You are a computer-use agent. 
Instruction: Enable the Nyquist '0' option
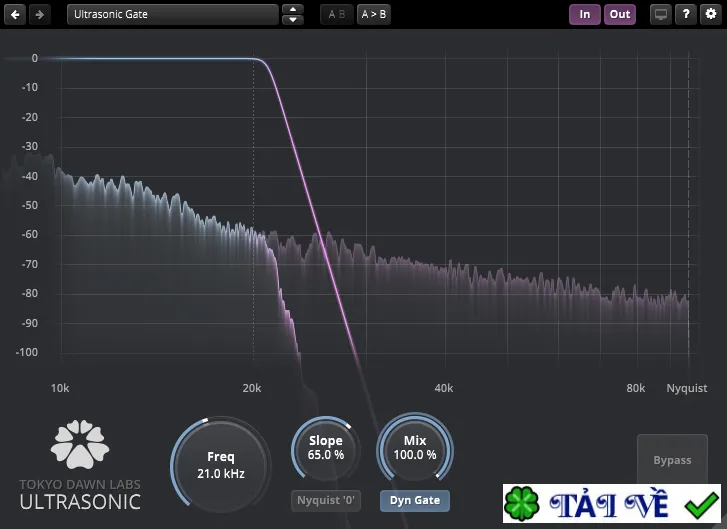tap(326, 501)
